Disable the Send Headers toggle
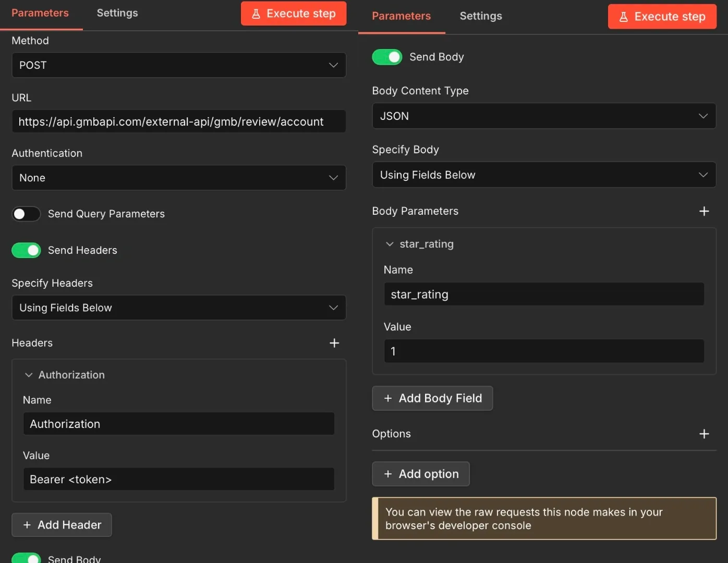Viewport: 728px width, 563px height. 26,250
